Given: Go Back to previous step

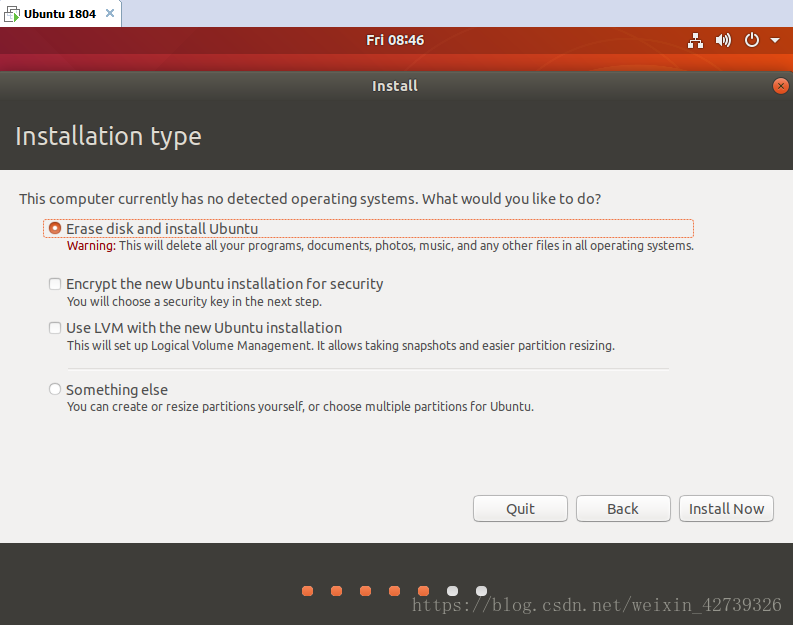Looking at the screenshot, I should tap(623, 509).
